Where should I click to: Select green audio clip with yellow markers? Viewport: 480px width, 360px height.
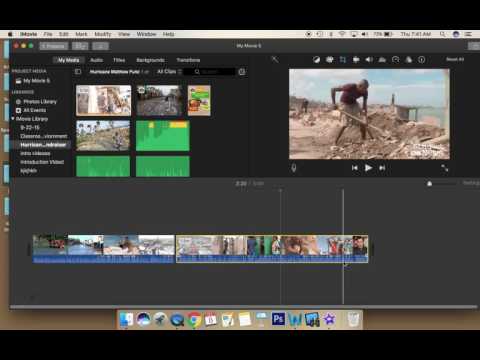pyautogui.click(x=163, y=136)
